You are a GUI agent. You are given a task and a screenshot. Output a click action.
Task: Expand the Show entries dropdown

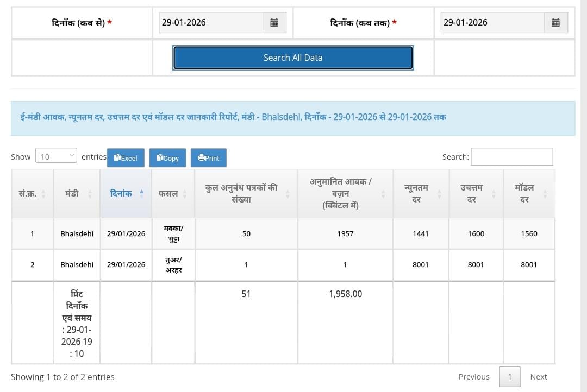pyautogui.click(x=56, y=156)
